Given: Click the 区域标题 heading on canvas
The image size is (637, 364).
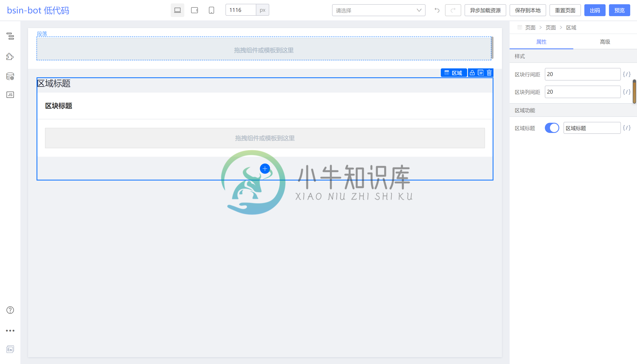Looking at the screenshot, I should click(x=54, y=83).
